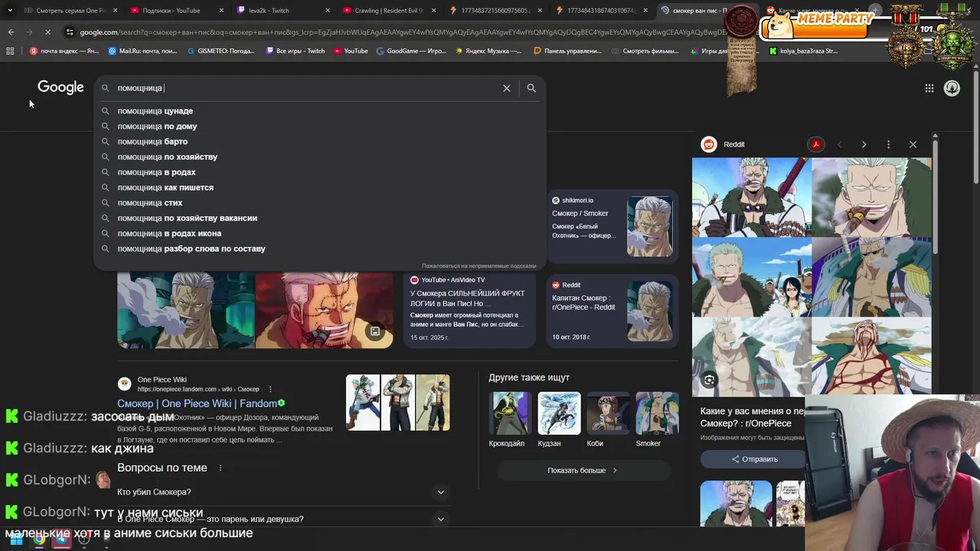
Task: Select suggestion помощница барто
Action: [320, 142]
